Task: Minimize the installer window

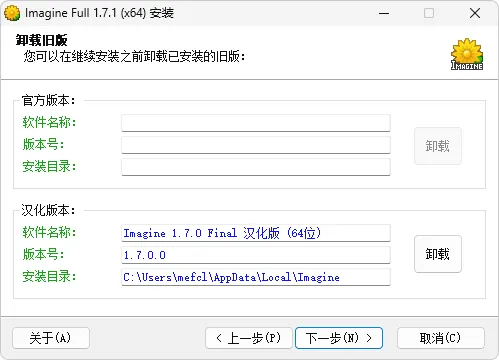Action: (384, 13)
